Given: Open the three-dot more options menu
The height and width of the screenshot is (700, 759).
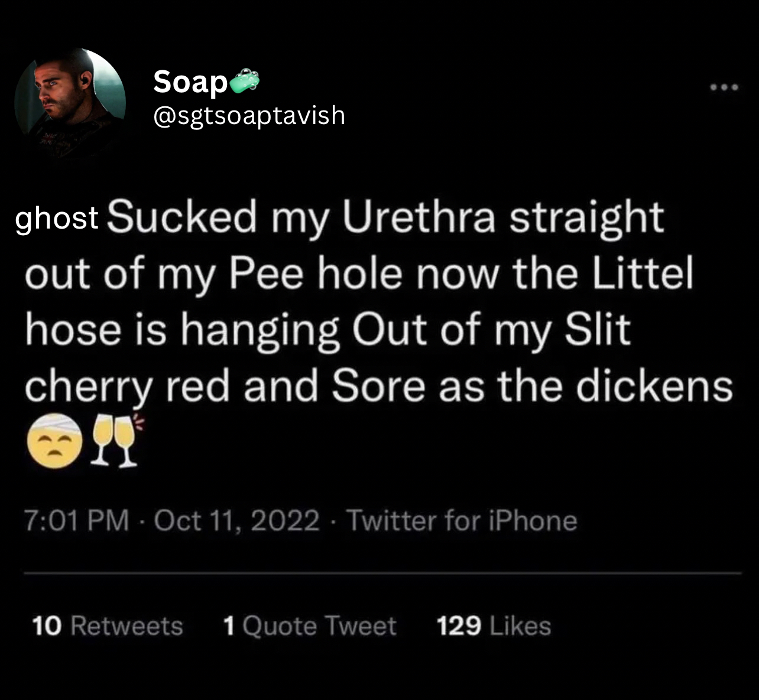Looking at the screenshot, I should click(x=724, y=88).
